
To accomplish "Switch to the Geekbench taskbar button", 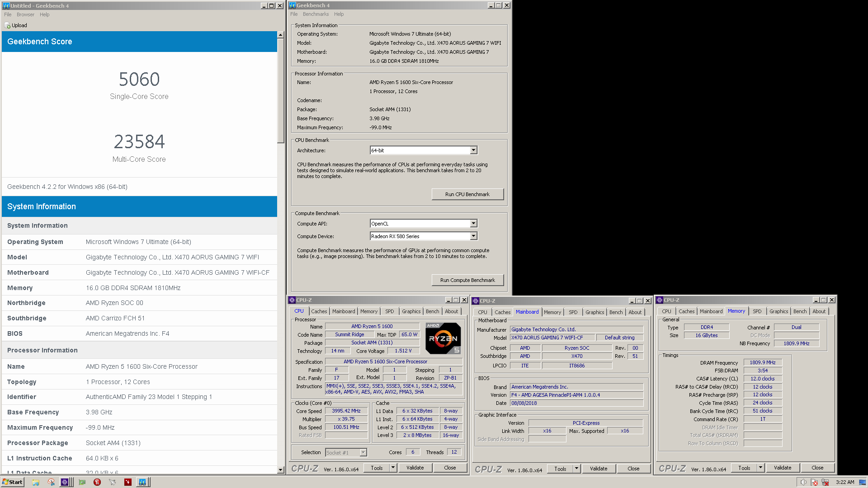I will pos(142,482).
